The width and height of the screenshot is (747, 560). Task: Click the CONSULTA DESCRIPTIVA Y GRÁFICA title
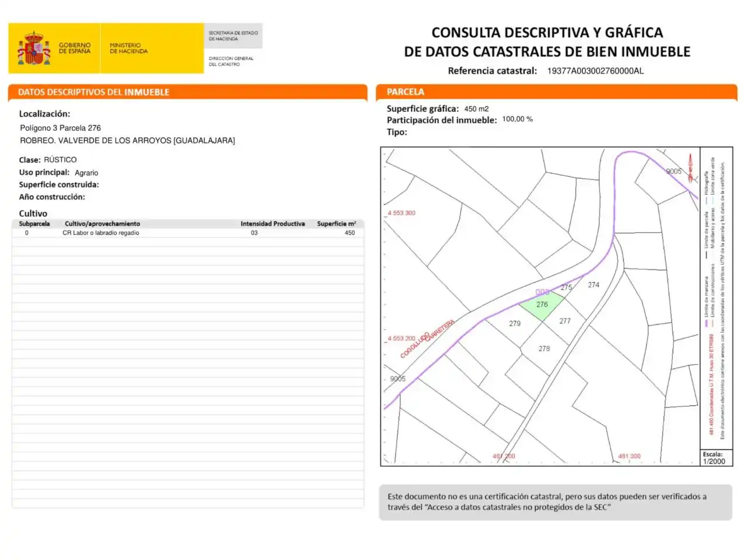click(x=547, y=33)
